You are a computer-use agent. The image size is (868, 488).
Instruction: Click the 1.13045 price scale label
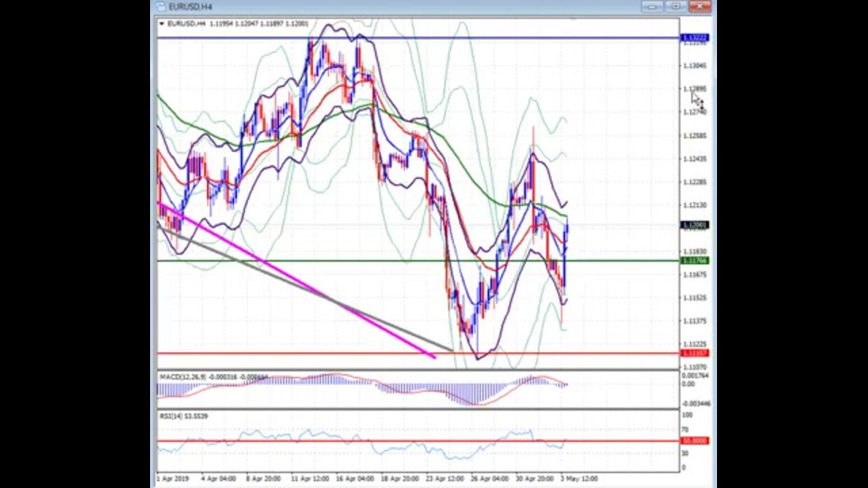pos(694,65)
